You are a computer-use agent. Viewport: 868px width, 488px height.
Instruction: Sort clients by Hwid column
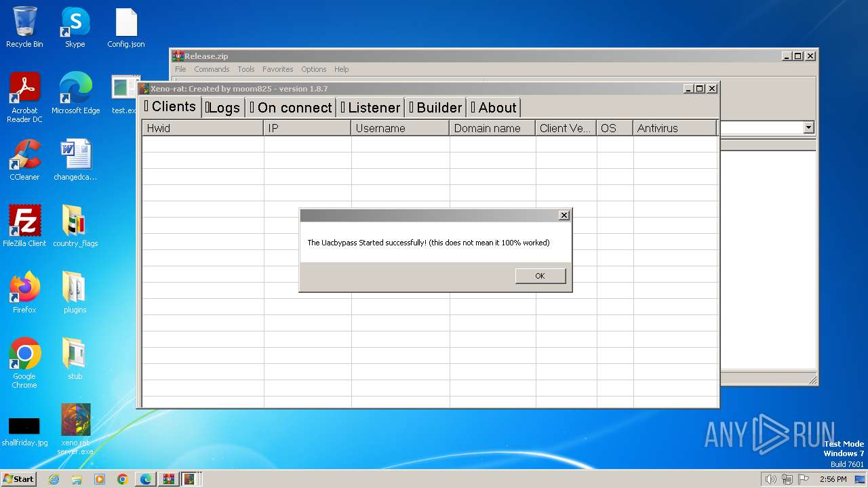[x=203, y=128]
